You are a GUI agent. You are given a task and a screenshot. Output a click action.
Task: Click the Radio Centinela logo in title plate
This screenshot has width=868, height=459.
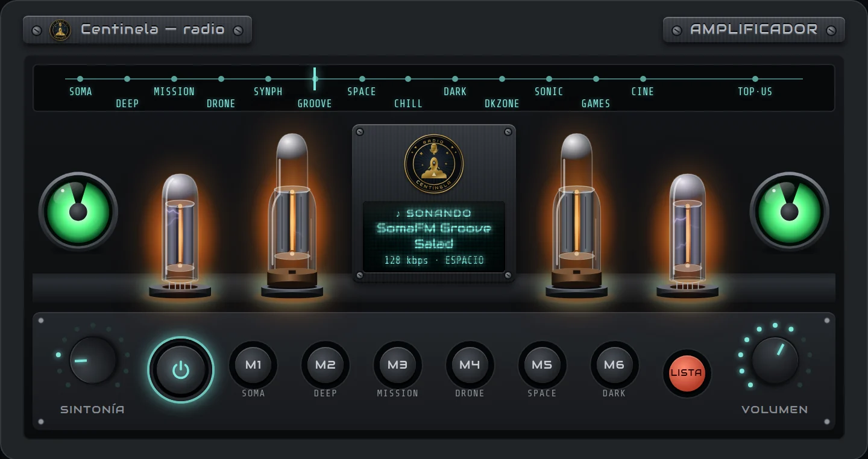pos(60,30)
